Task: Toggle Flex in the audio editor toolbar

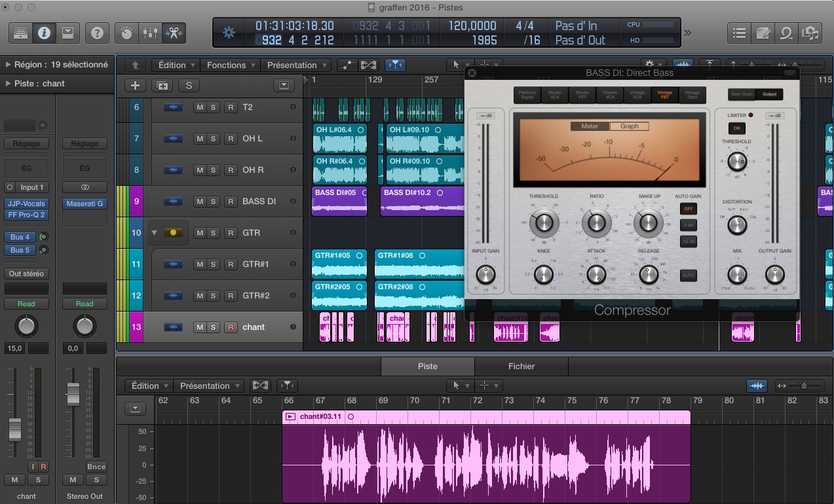Action: coord(260,386)
